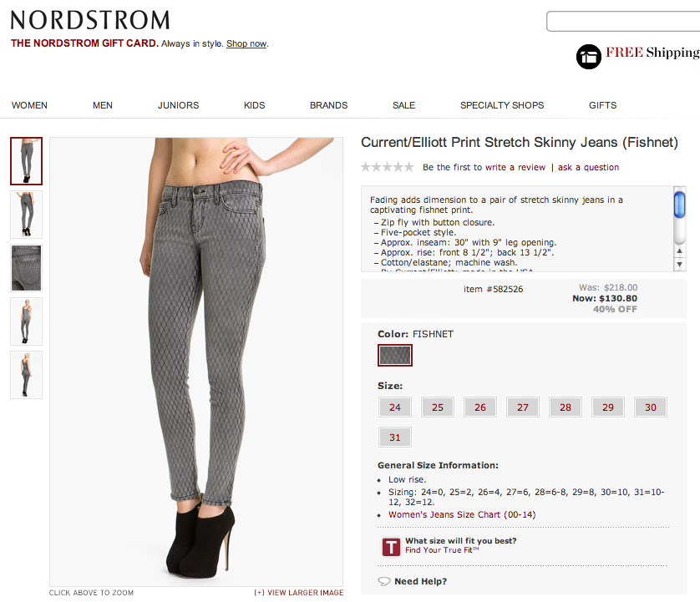Click the star rating icons

pyautogui.click(x=388, y=167)
